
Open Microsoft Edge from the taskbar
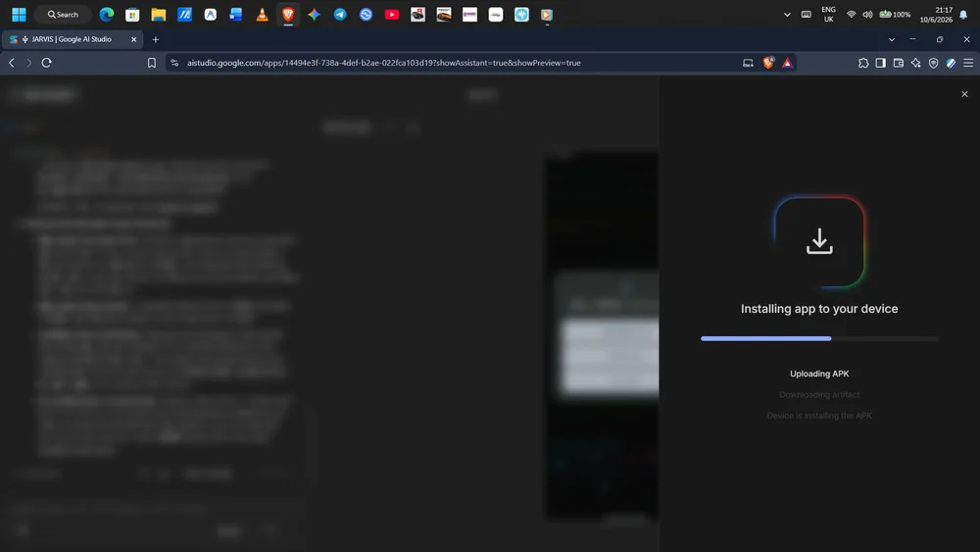(x=107, y=15)
